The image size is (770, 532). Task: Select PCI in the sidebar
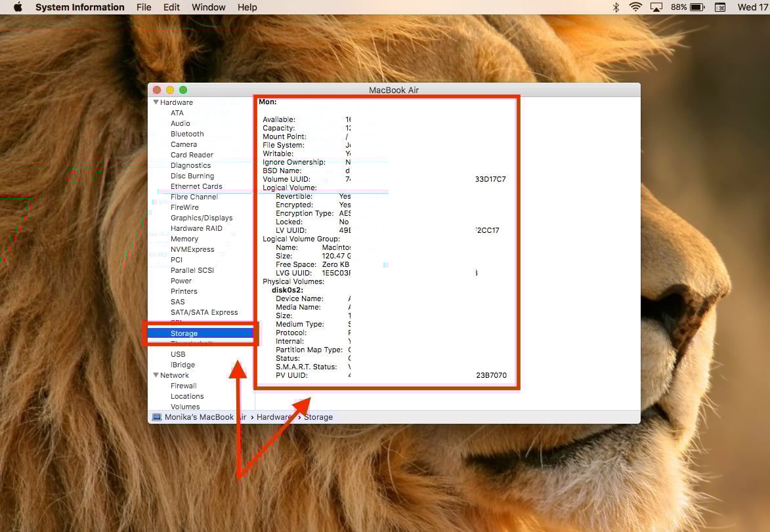tap(177, 260)
